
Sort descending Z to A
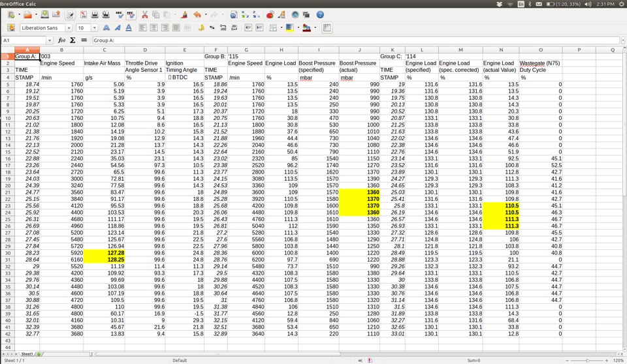click(256, 15)
